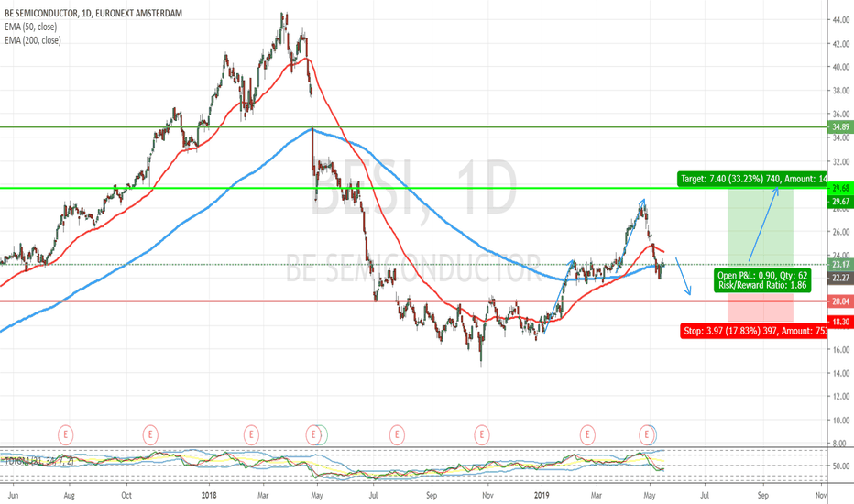Click the red 18.30 stop price label
Image resolution: width=854 pixels, height=504 pixels.
840,322
